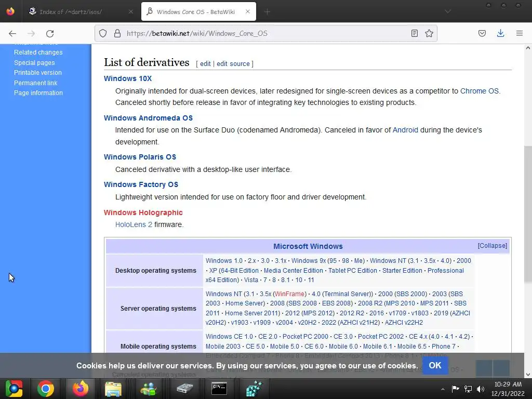Click scrollbar up arrow
This screenshot has height=399, width=532.
(x=528, y=48)
